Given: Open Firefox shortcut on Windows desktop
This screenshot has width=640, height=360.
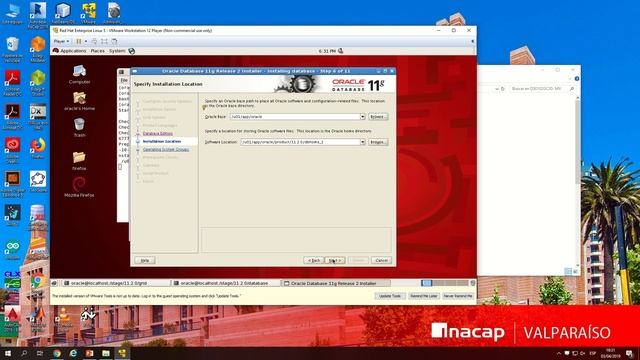Looking at the screenshot, I should (x=38, y=148).
